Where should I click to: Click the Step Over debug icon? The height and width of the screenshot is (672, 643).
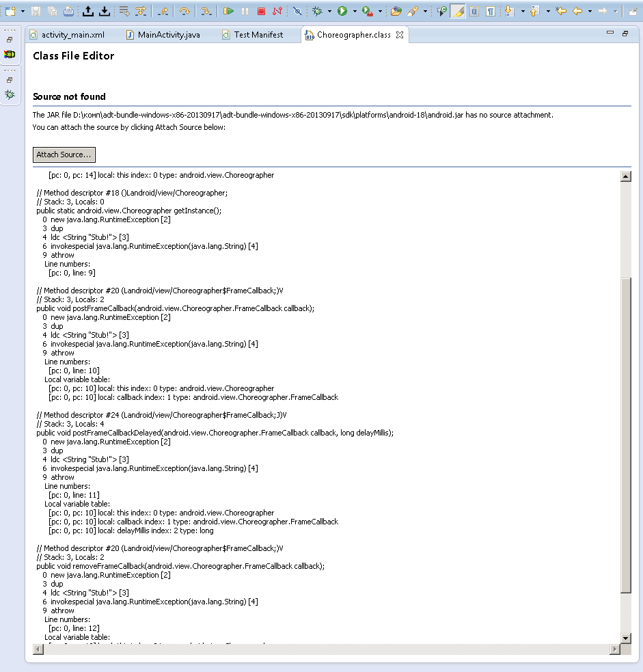coord(184,11)
